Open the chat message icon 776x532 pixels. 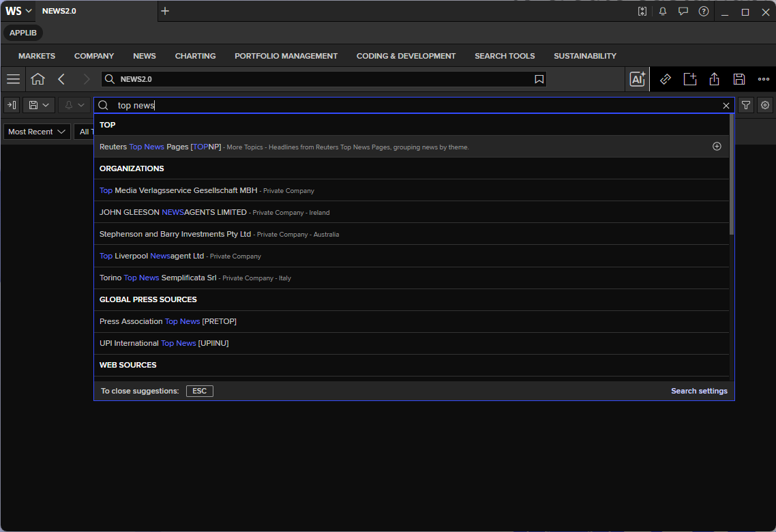pos(683,12)
